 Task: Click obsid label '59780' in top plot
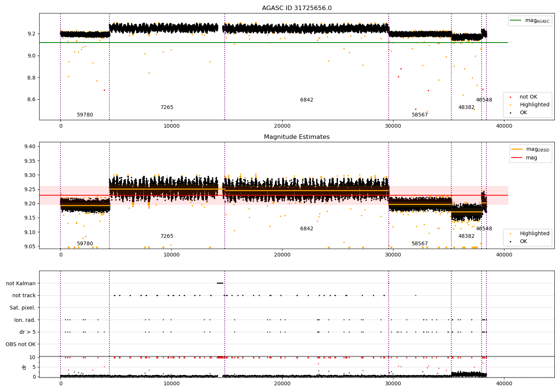(x=85, y=115)
